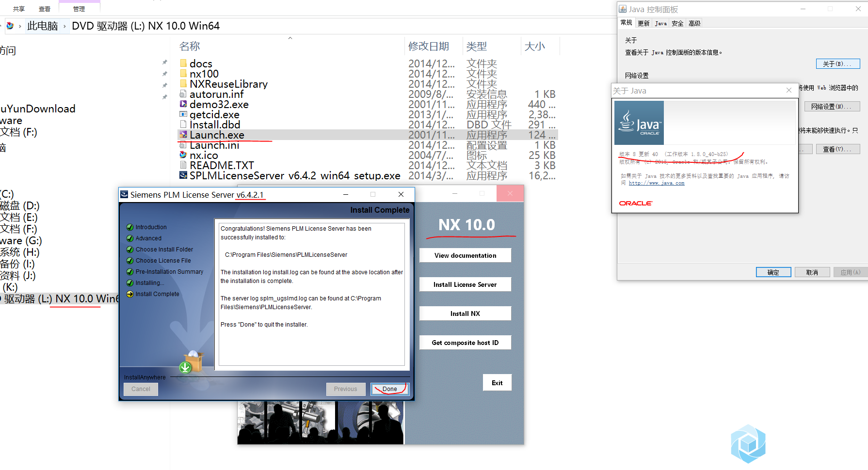Click 确定 in the Java Control Panel
This screenshot has width=868, height=470.
[773, 272]
